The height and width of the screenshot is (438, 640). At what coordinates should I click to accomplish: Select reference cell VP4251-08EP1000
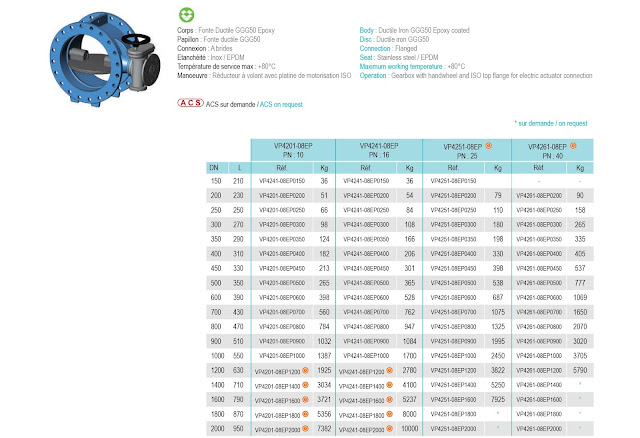pos(453,356)
